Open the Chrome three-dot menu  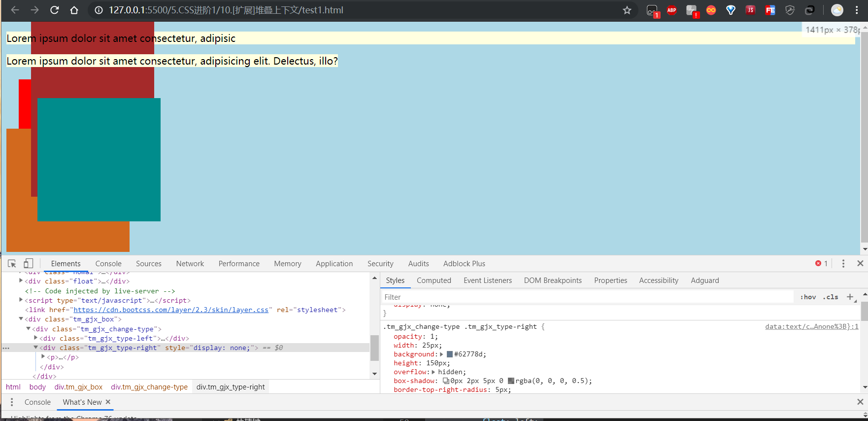point(857,10)
